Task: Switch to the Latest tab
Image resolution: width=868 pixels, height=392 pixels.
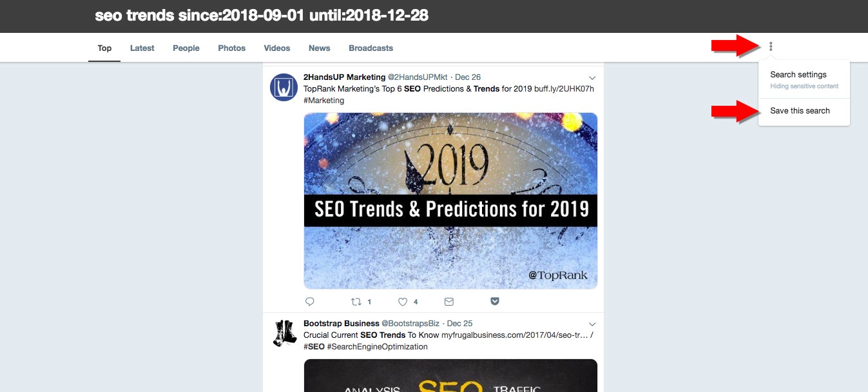Action: [x=141, y=48]
